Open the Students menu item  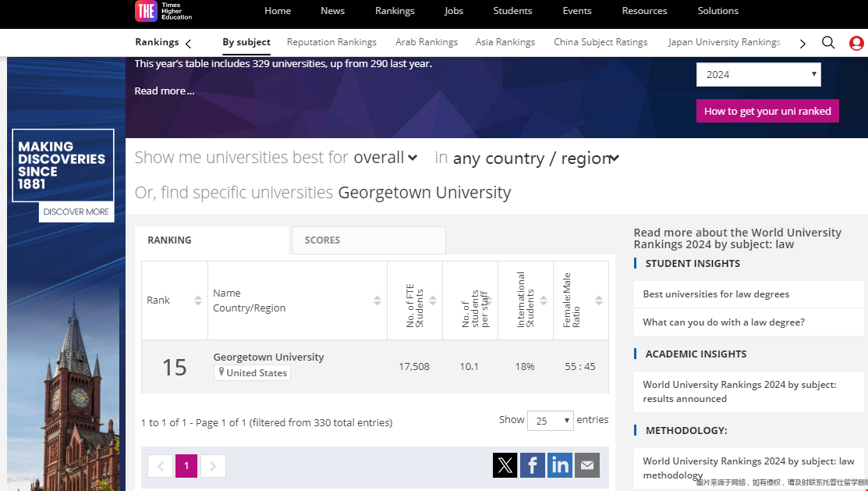[512, 11]
